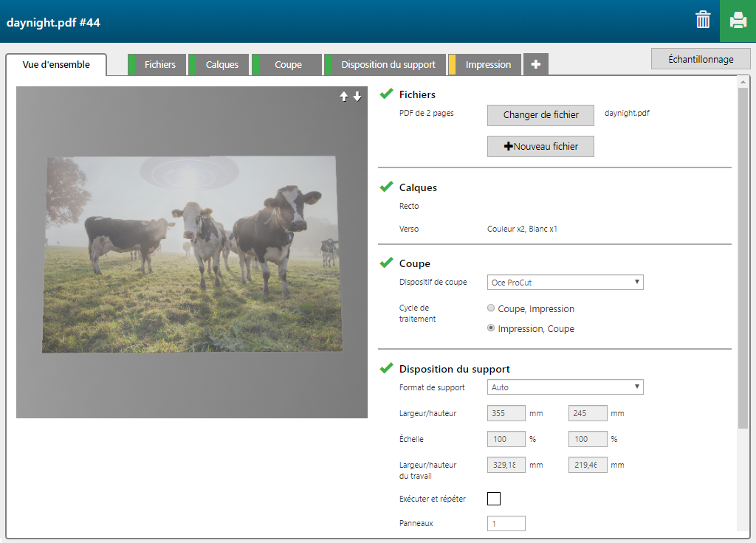This screenshot has height=543, width=756.
Task: Click the support width field 355
Action: (506, 413)
